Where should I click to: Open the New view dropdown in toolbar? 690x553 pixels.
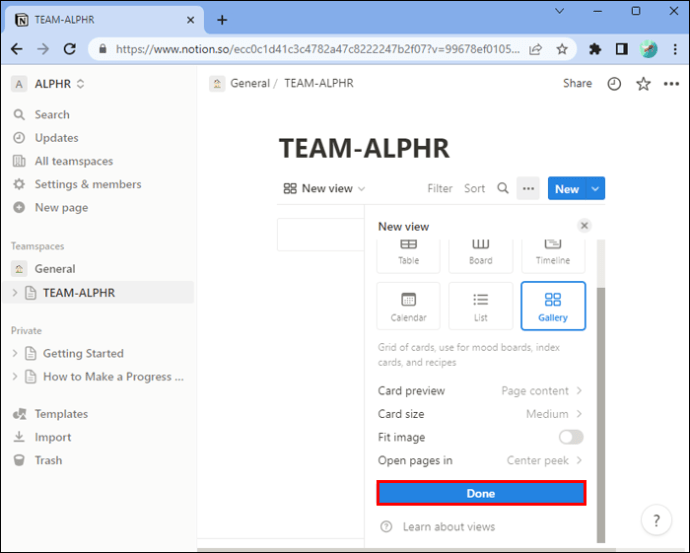click(324, 189)
